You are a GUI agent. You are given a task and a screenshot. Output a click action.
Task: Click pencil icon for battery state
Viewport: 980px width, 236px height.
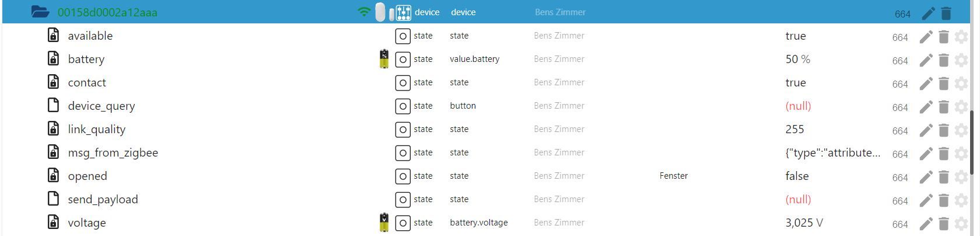pyautogui.click(x=926, y=60)
